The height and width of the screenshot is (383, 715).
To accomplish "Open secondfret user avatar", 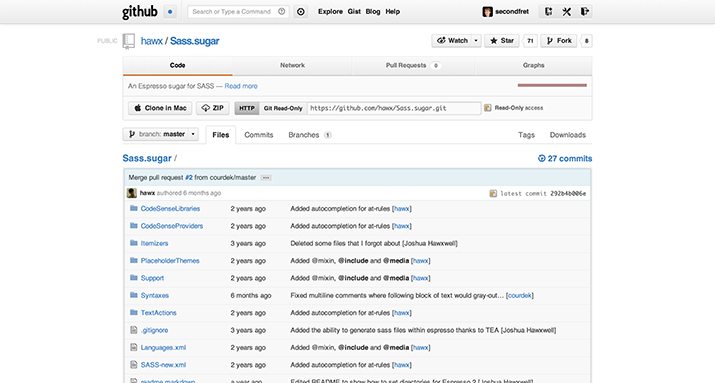I will (x=487, y=12).
